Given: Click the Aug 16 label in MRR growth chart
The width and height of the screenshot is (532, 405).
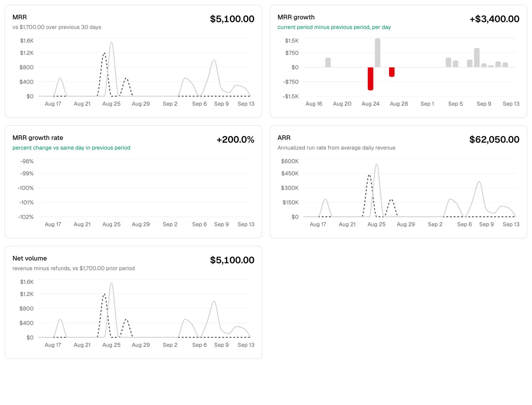Looking at the screenshot, I should 314,104.
